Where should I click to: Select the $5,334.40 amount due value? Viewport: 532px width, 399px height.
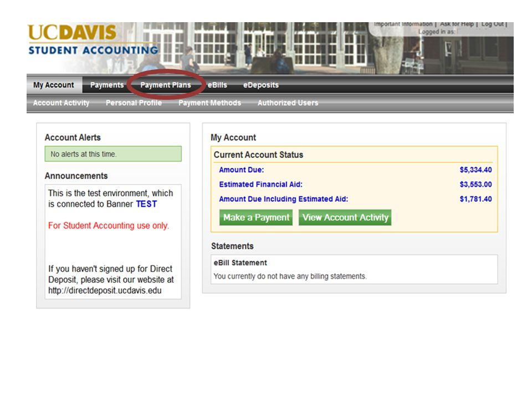point(475,170)
